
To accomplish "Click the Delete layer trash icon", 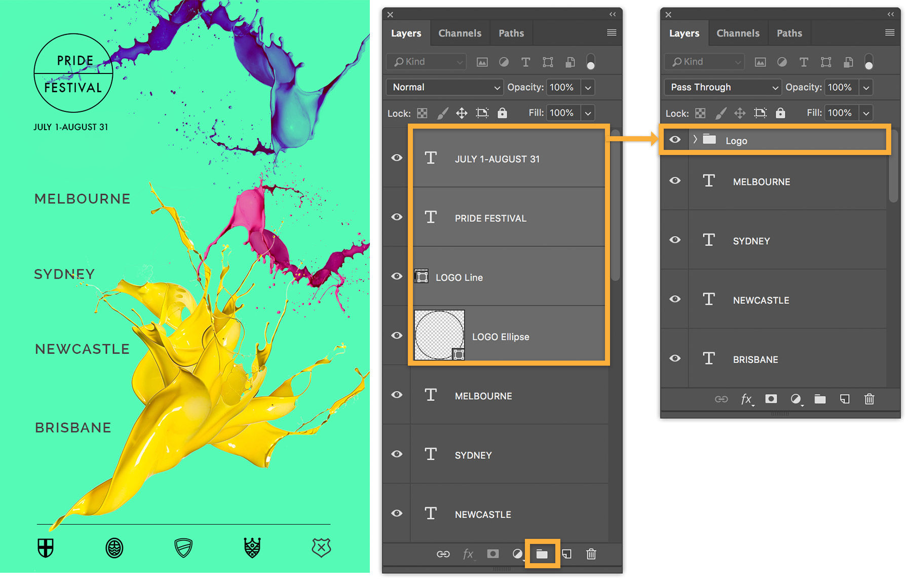I will (591, 554).
